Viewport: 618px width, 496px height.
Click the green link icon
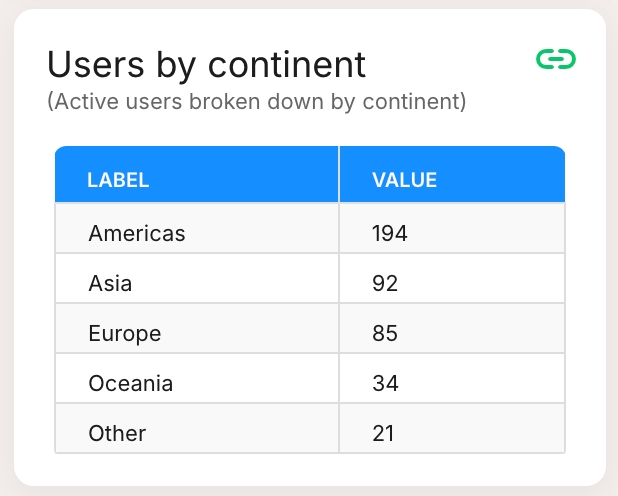pos(556,59)
